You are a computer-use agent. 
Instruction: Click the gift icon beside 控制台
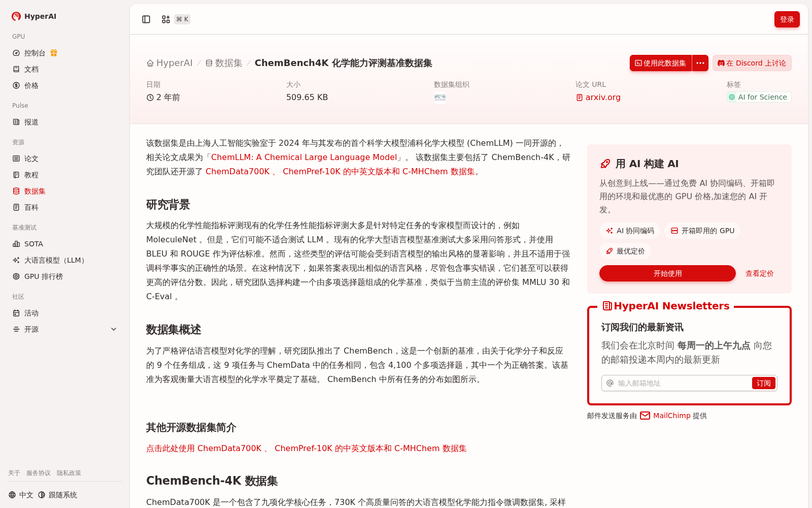point(54,53)
